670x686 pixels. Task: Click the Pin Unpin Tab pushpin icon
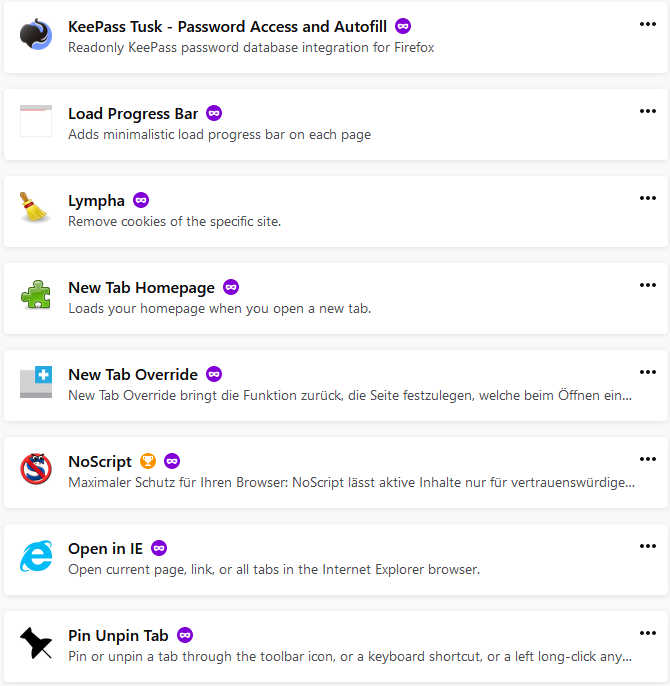coord(36,643)
